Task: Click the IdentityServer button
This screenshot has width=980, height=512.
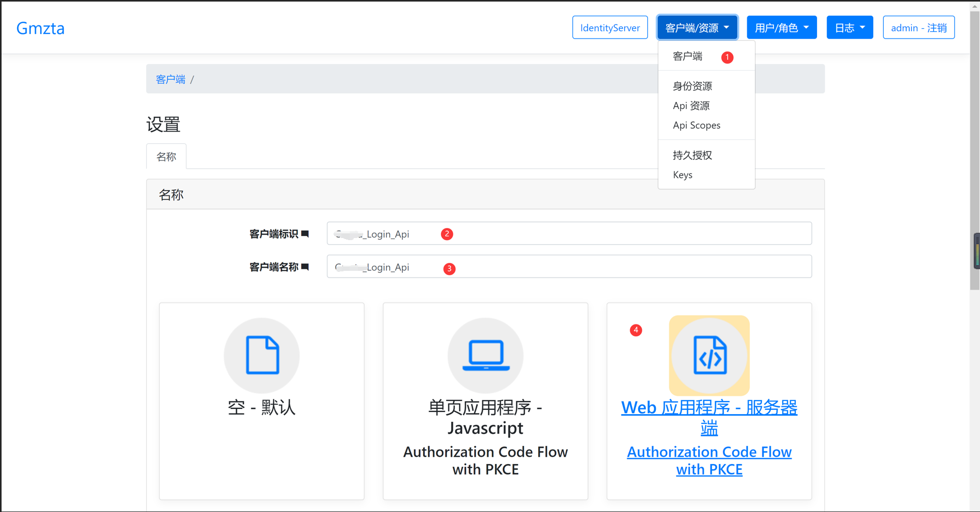Action: point(609,27)
